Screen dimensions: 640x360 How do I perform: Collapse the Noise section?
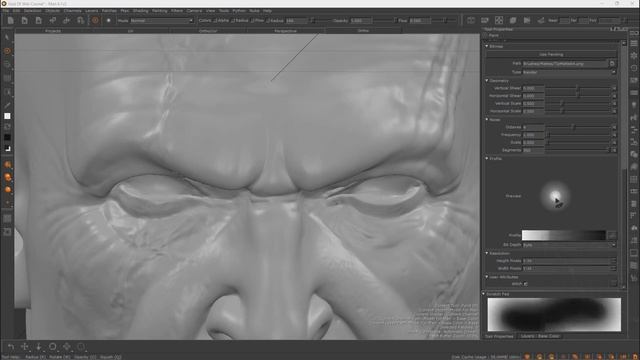[x=487, y=120]
